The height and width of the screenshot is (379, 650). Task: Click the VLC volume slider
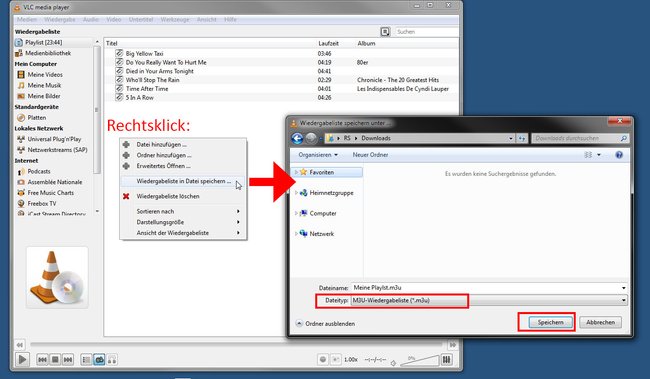419,361
